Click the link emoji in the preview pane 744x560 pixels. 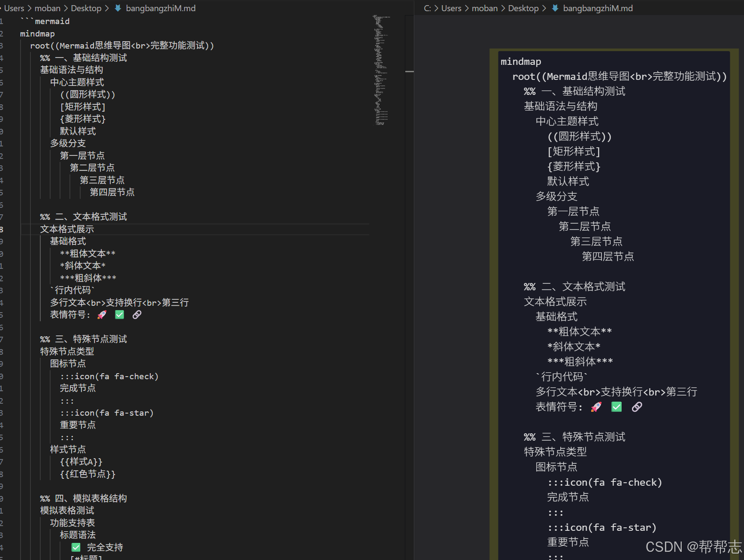point(637,407)
